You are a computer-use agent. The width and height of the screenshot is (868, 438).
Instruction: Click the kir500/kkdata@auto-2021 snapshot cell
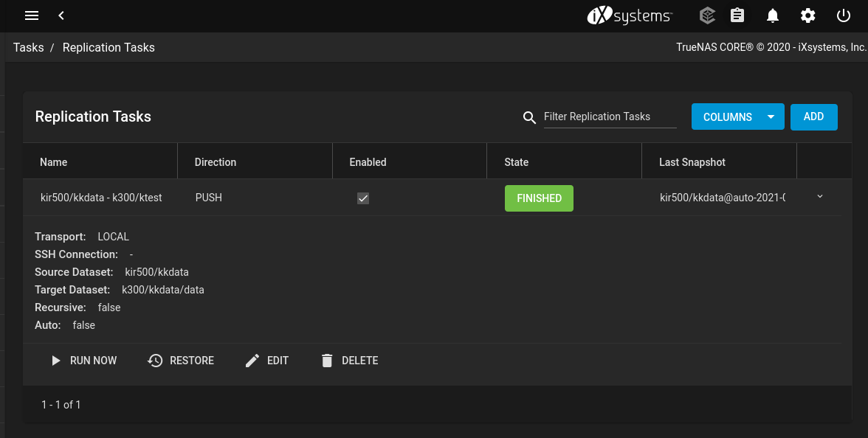coord(723,198)
